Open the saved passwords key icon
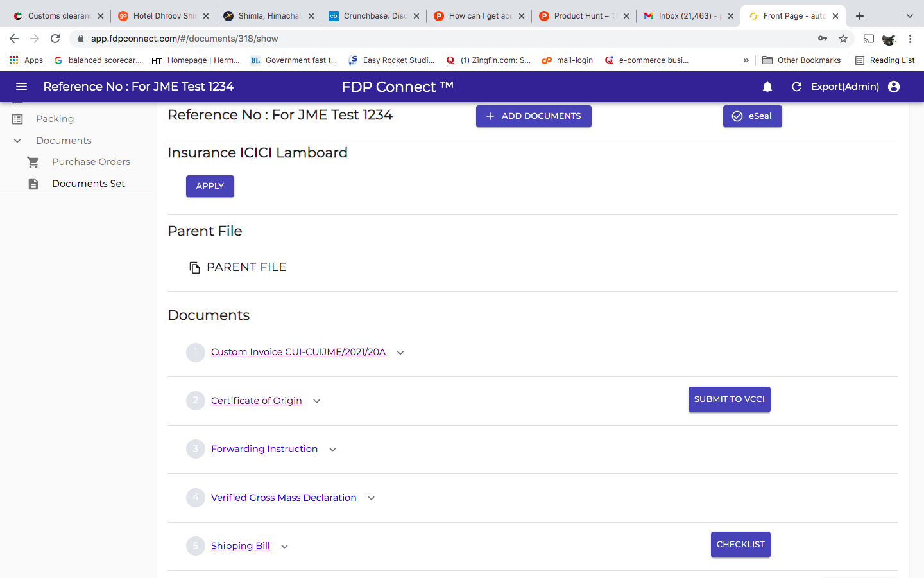Image resolution: width=924 pixels, height=578 pixels. [823, 39]
